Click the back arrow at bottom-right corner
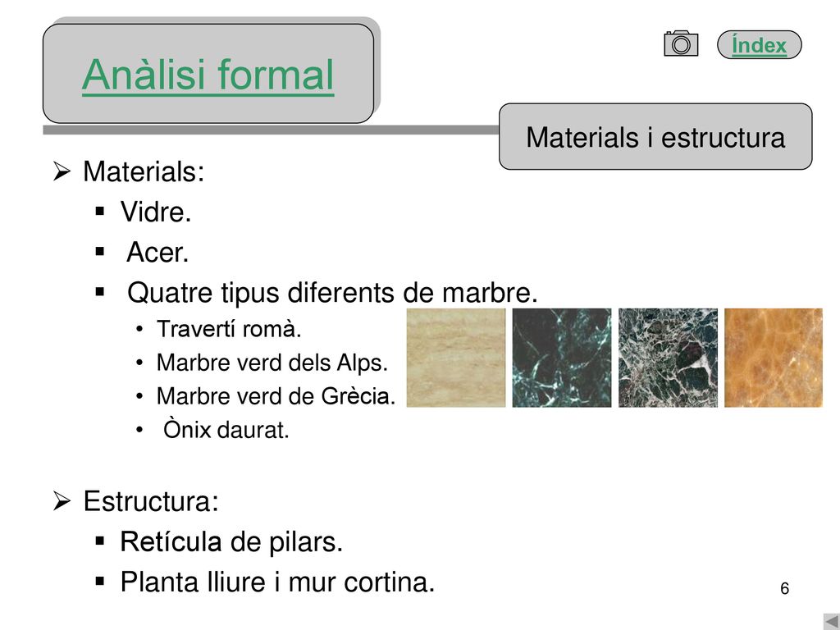Image resolution: width=840 pixels, height=630 pixels. click(832, 622)
